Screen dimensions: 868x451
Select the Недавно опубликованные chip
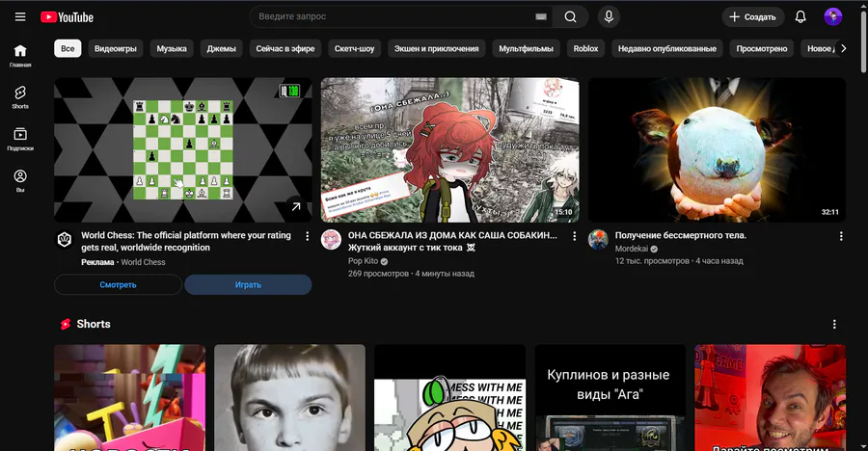click(667, 49)
